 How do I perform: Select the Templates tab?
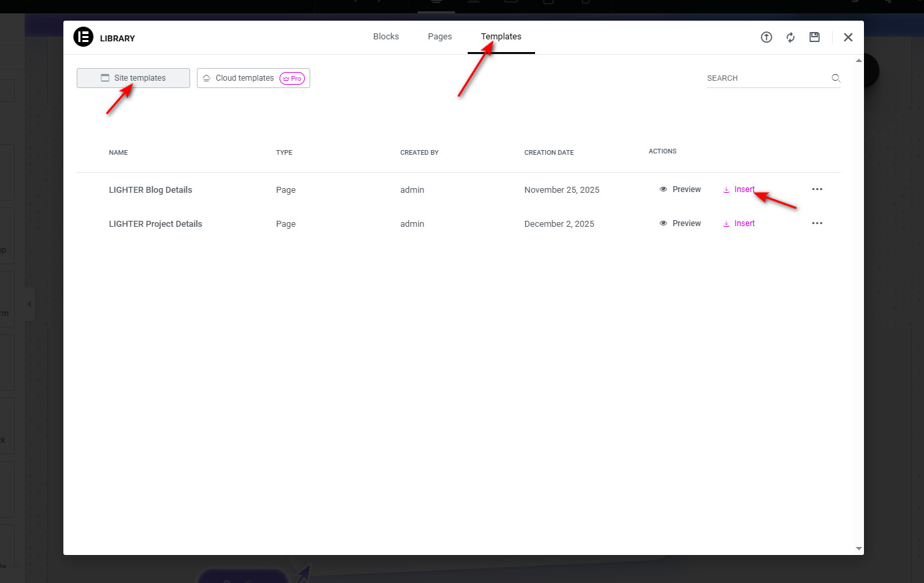point(501,37)
